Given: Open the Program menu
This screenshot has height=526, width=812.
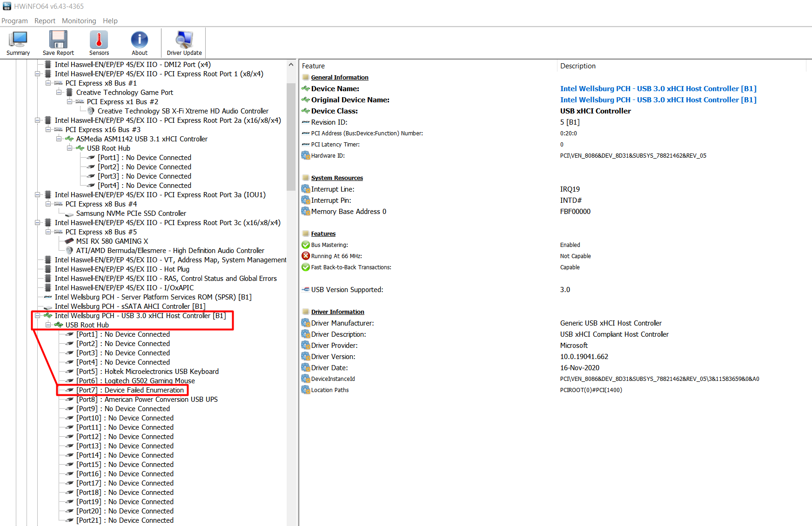Looking at the screenshot, I should (14, 21).
